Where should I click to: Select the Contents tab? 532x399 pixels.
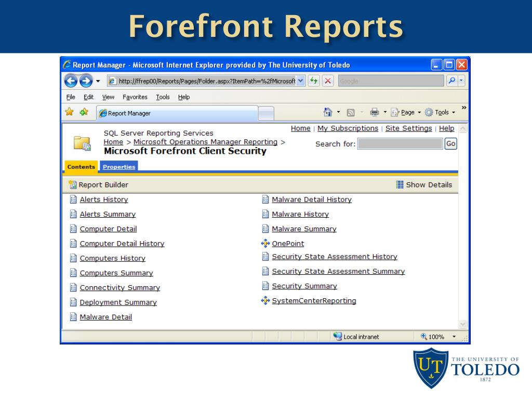click(x=81, y=167)
